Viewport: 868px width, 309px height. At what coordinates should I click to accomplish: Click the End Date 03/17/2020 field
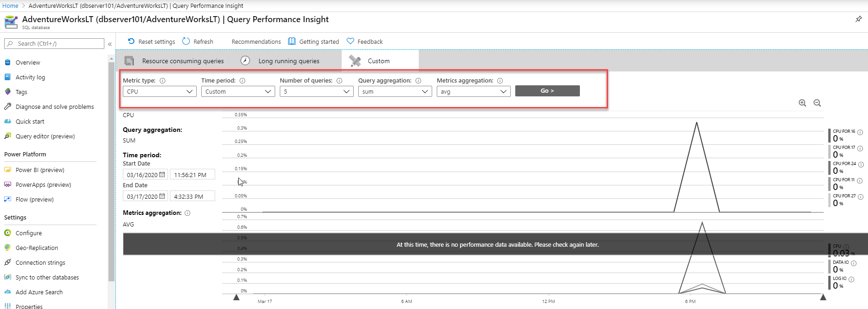[x=145, y=196]
